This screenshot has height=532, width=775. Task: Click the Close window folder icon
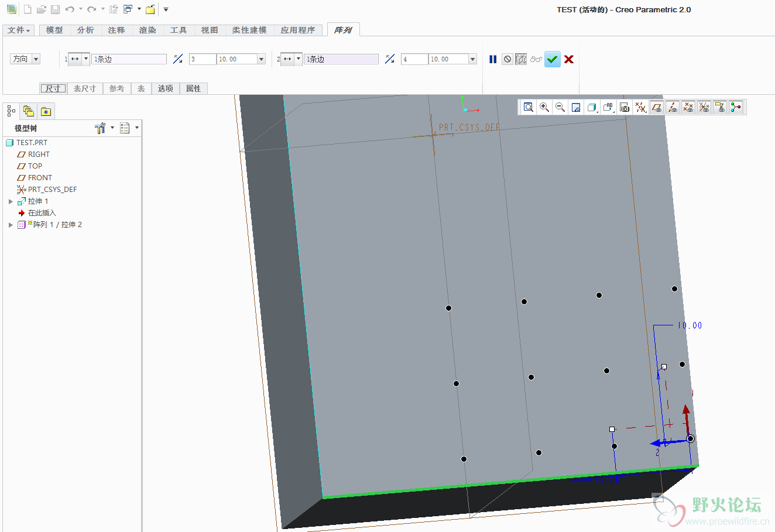(x=150, y=9)
